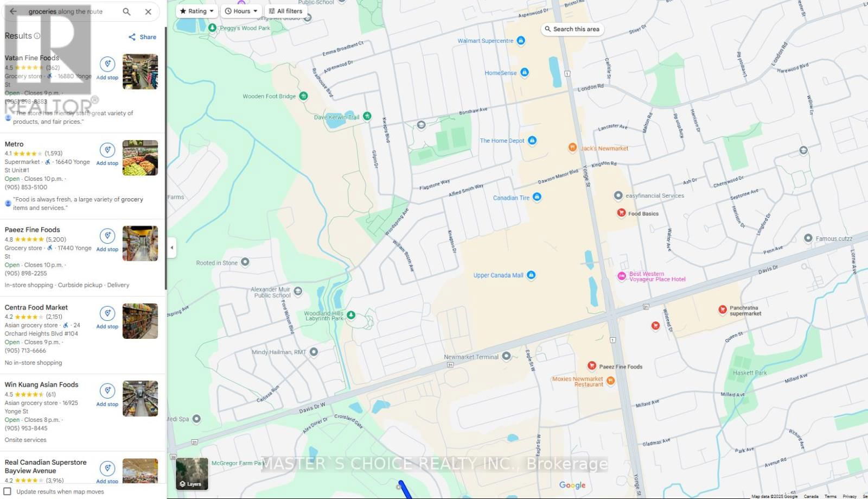Viewport: 868px width, 499px height.
Task: Open Terms link in map footer
Action: (830, 496)
